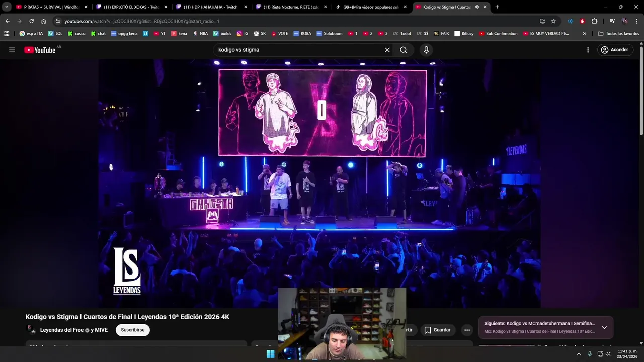This screenshot has height=362, width=644.
Task: Save the video with the Guardar button
Action: pyautogui.click(x=437, y=330)
